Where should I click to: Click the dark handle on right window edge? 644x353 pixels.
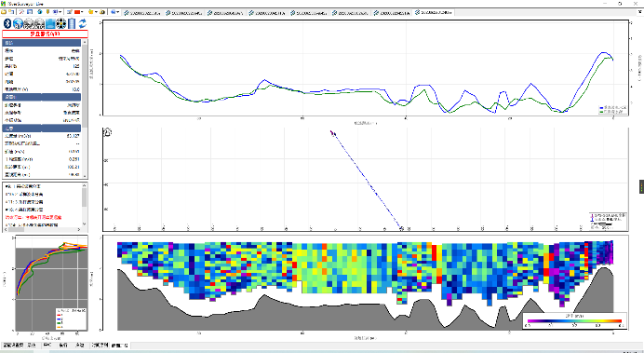click(x=641, y=186)
